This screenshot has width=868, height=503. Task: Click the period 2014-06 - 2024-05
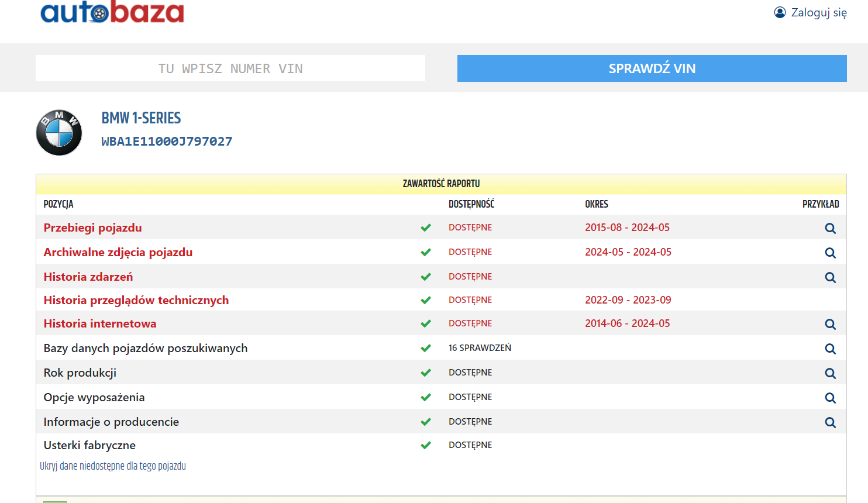tap(628, 323)
